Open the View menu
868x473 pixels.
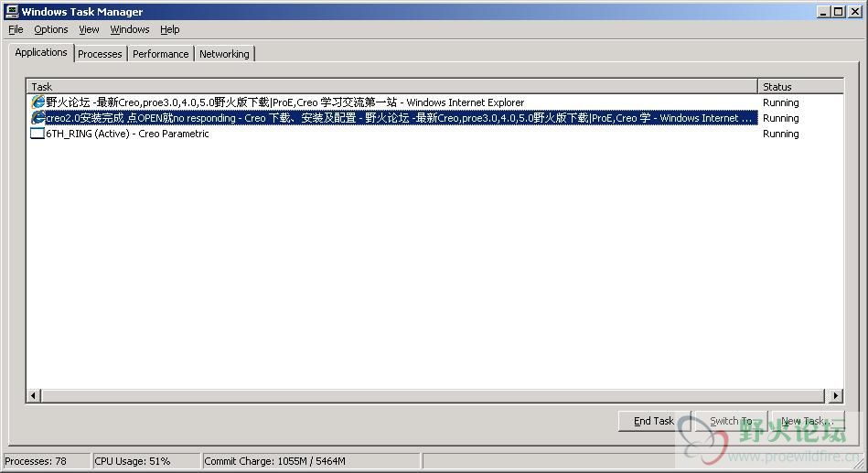[89, 29]
